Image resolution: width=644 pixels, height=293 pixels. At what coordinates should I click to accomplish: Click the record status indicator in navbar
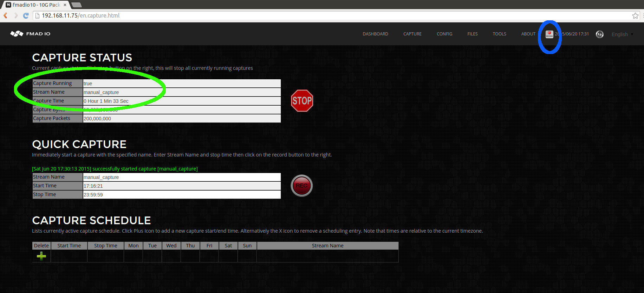(549, 34)
